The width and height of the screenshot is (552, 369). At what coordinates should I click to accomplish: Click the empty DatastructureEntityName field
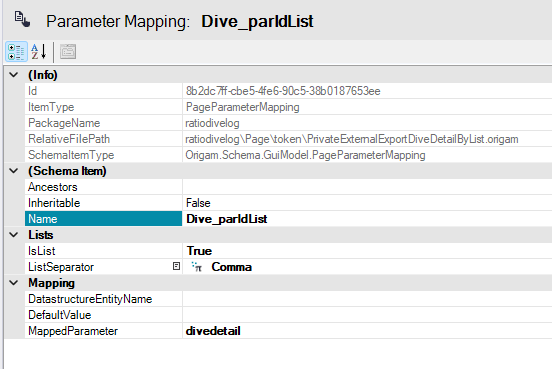tap(367, 299)
